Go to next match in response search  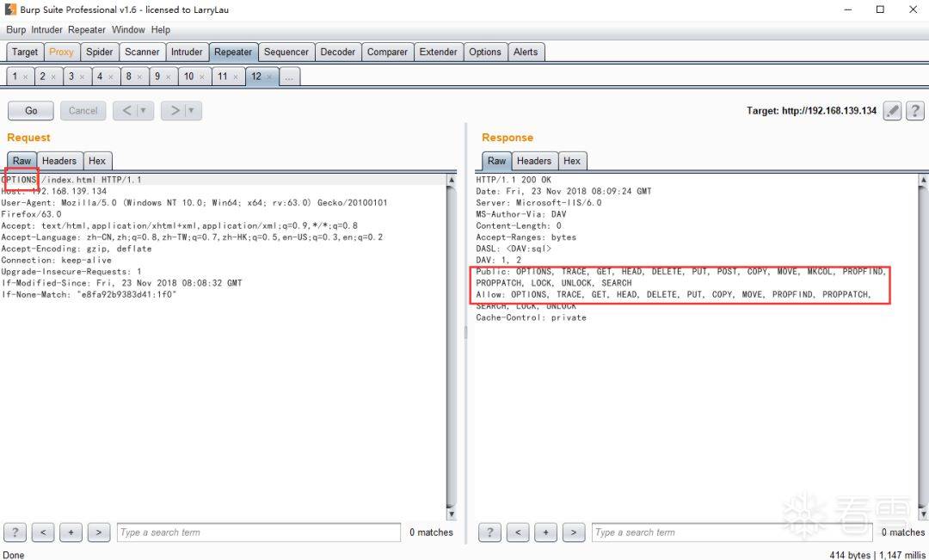tap(573, 532)
